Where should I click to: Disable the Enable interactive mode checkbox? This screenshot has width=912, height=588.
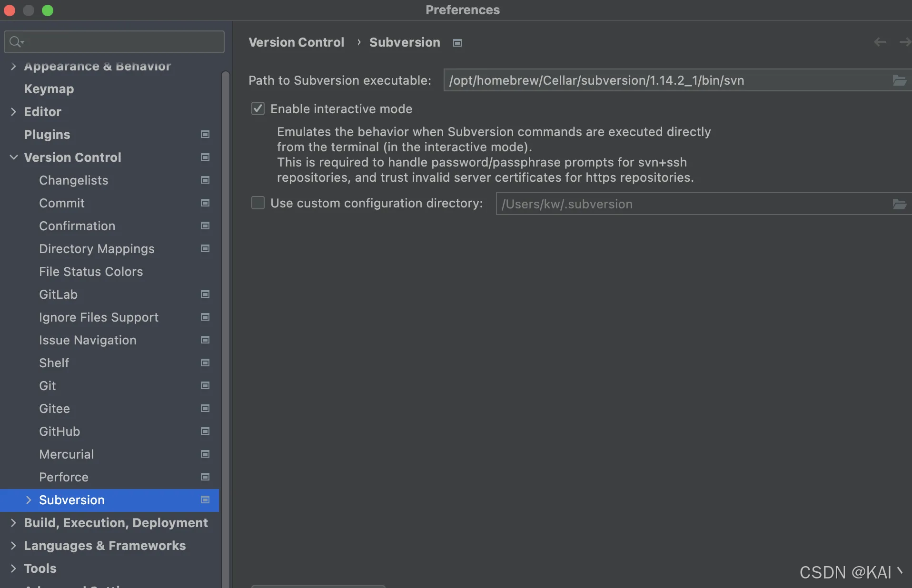point(258,108)
